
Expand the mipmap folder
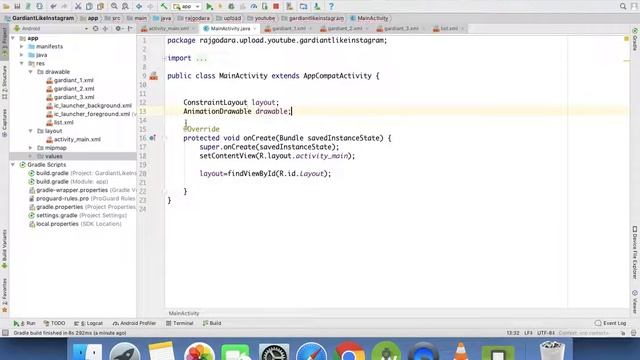31,148
